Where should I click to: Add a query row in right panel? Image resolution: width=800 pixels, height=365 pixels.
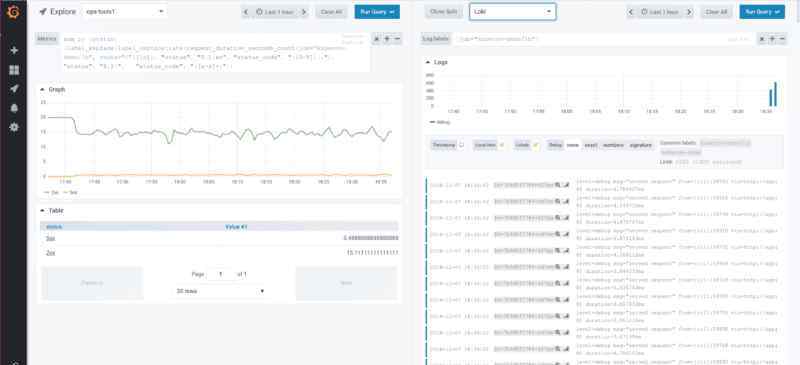772,39
